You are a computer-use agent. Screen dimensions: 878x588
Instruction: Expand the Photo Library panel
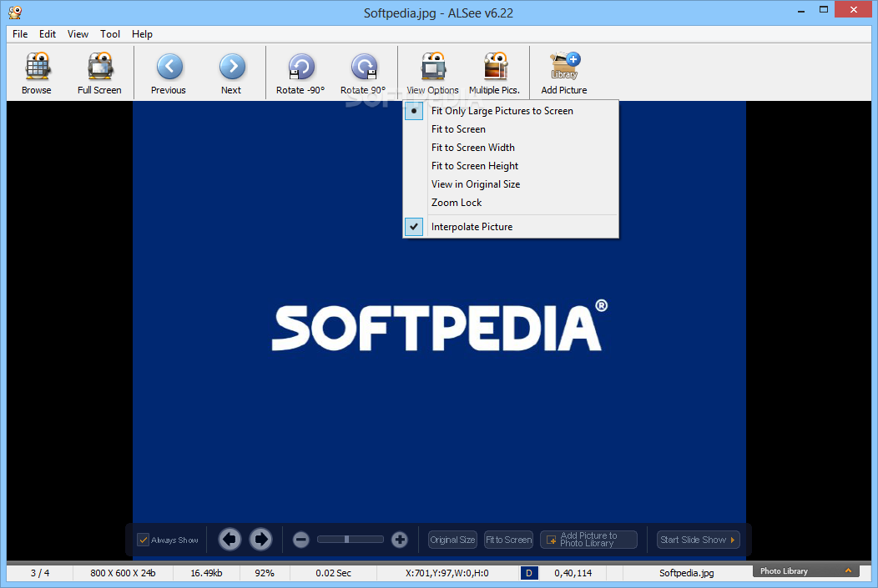click(x=805, y=570)
